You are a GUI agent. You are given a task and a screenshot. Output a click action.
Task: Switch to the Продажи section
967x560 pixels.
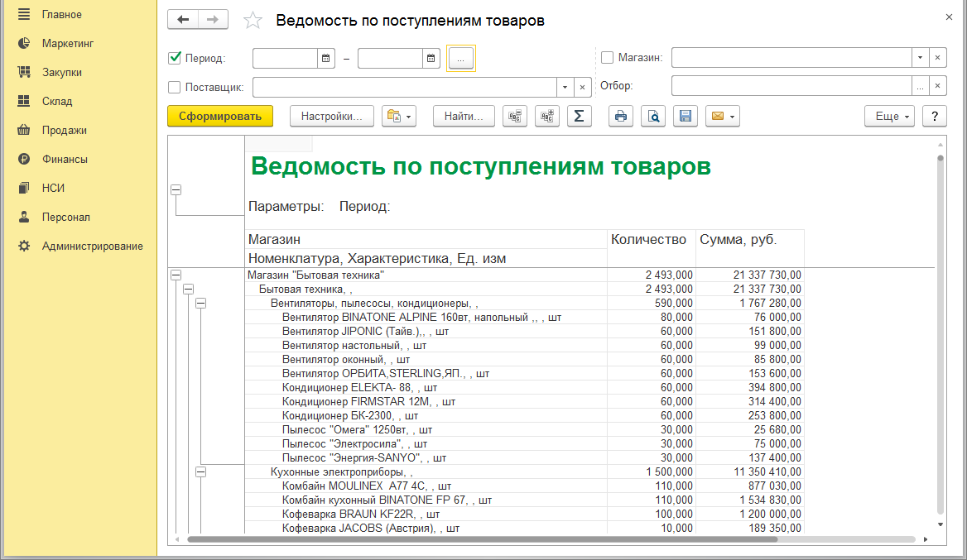click(x=64, y=130)
